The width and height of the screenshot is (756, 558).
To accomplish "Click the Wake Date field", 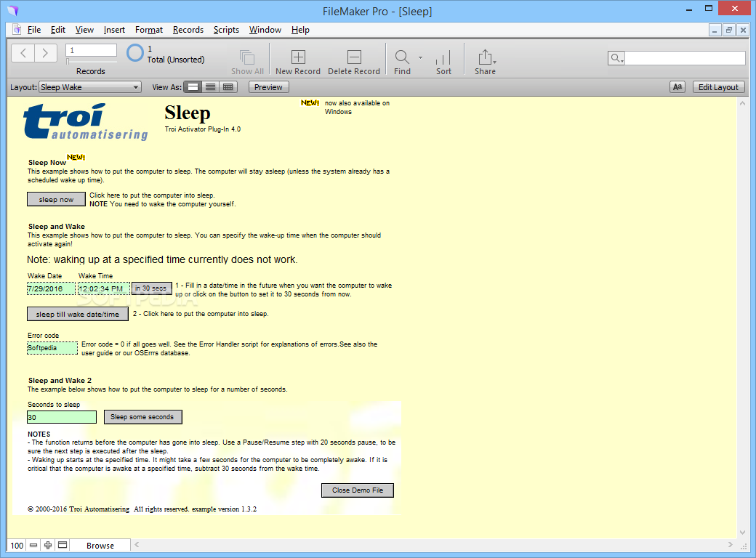I will click(x=51, y=288).
